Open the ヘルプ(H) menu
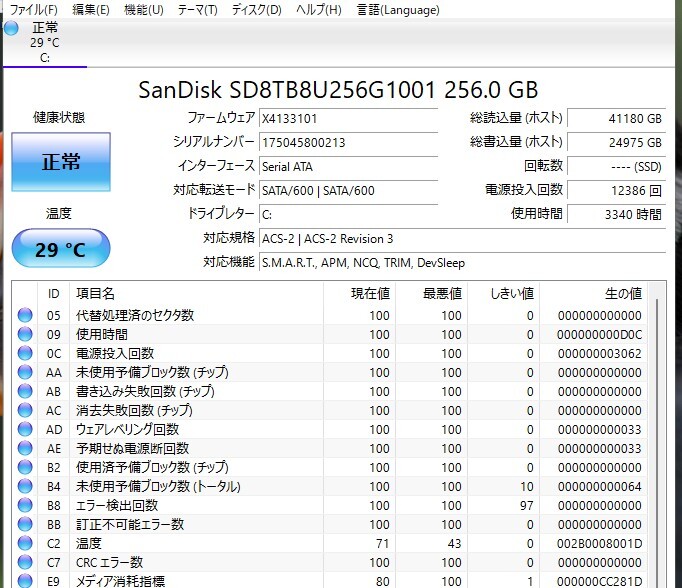The width and height of the screenshot is (682, 588). tap(319, 10)
